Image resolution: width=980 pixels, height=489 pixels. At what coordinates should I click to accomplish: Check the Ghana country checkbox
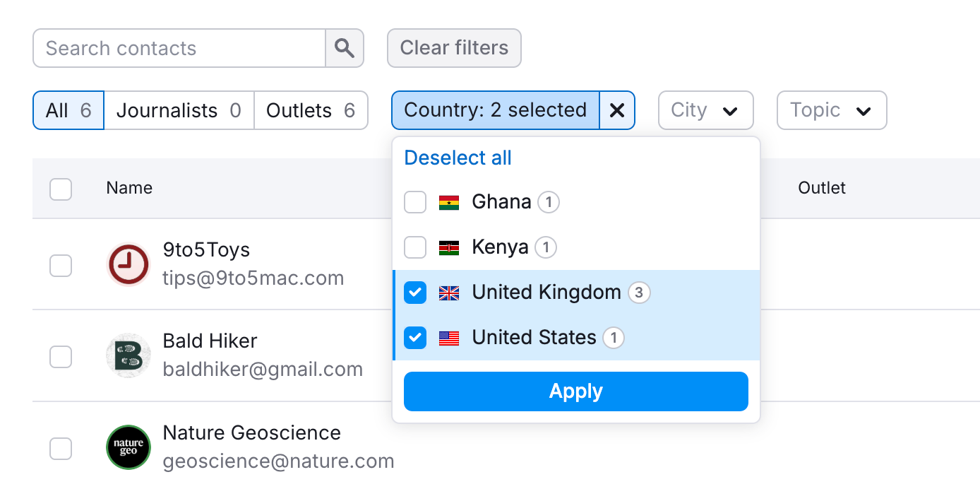(x=415, y=203)
